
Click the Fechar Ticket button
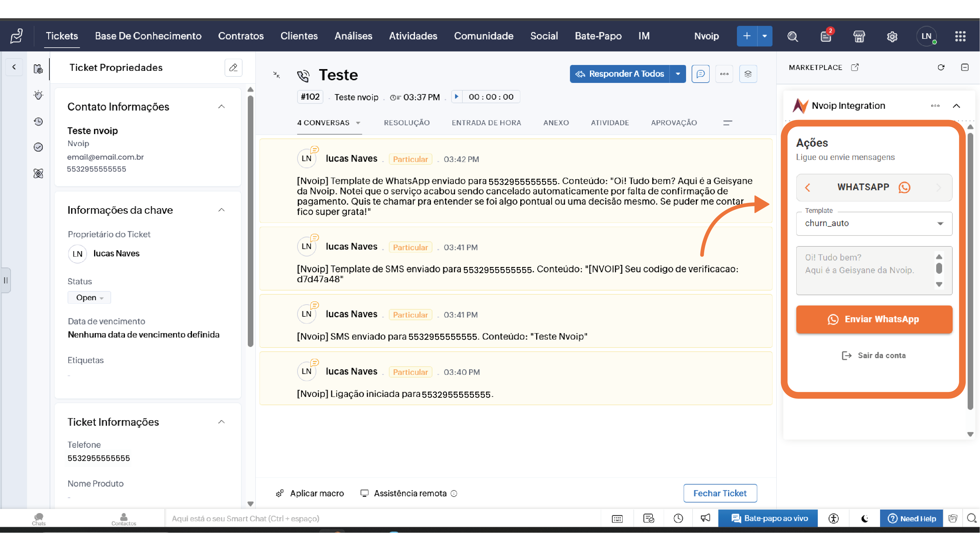tap(720, 493)
